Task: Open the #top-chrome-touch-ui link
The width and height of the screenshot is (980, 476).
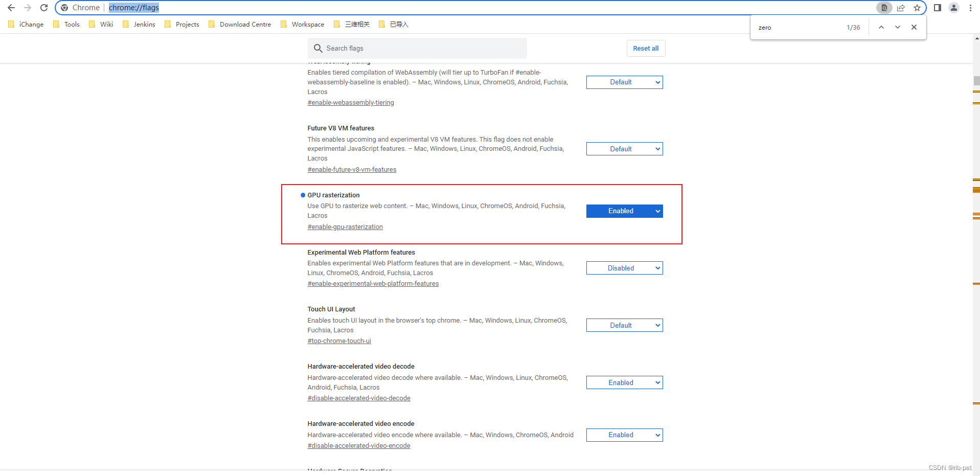Action: click(x=339, y=341)
